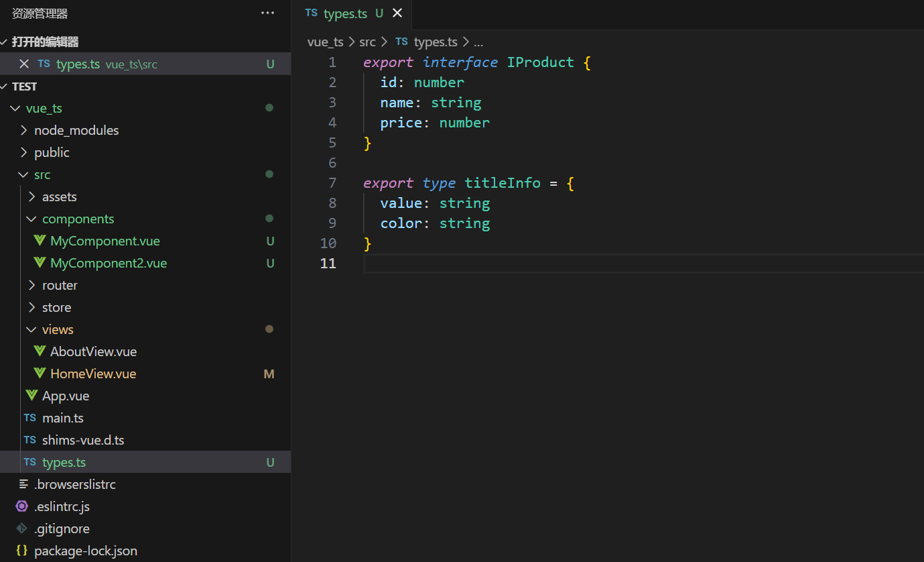Viewport: 924px width, 562px height.
Task: Click the git icon beside .gitignore
Action: pyautogui.click(x=22, y=528)
